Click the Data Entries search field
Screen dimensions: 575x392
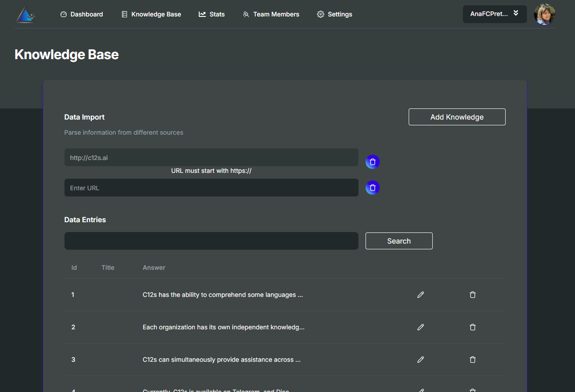[x=211, y=241]
